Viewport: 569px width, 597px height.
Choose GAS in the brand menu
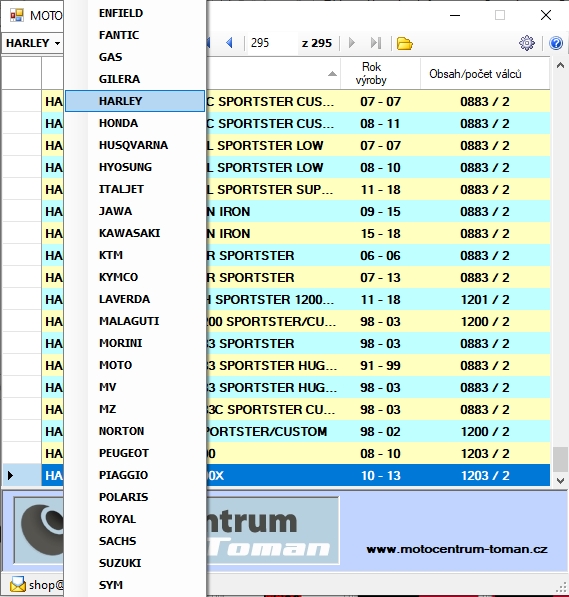(x=135, y=57)
